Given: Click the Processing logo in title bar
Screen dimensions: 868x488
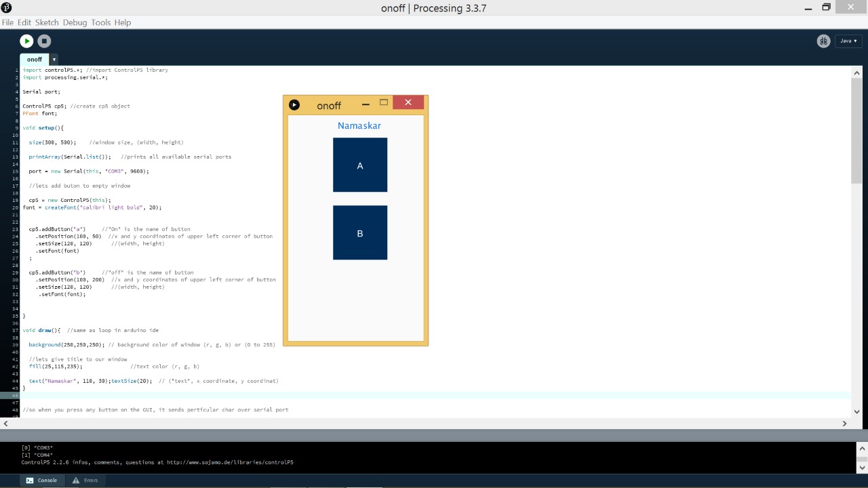Looking at the screenshot, I should (7, 7).
